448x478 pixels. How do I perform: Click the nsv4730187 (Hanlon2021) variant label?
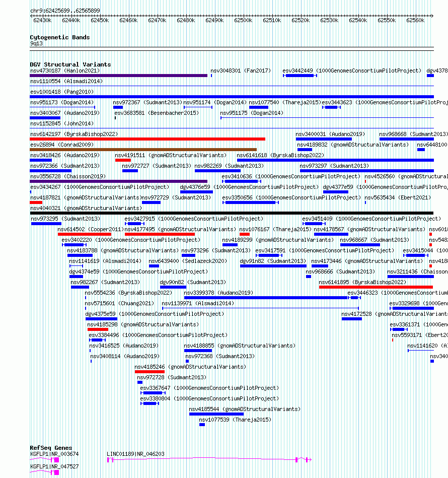click(x=65, y=71)
